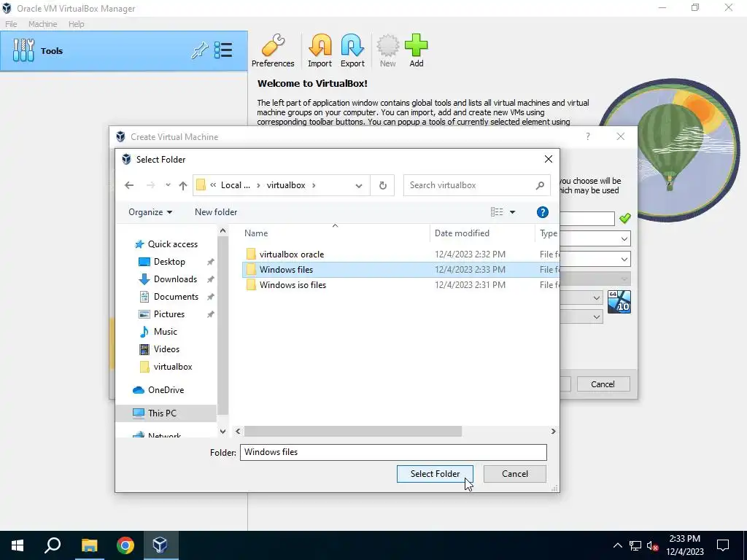Select the virtualbox oracle folder

pos(292,254)
